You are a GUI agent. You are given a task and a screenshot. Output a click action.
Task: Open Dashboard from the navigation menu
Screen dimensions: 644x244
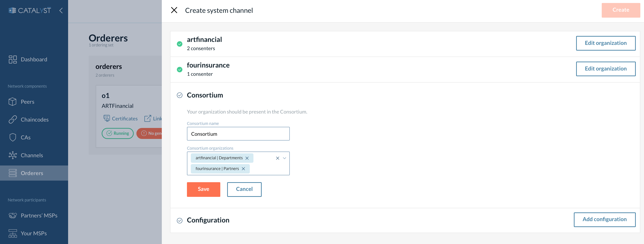[34, 59]
